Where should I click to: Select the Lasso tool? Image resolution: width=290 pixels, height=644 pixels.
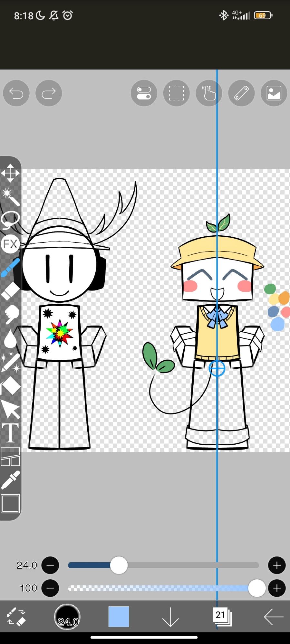[x=10, y=220]
